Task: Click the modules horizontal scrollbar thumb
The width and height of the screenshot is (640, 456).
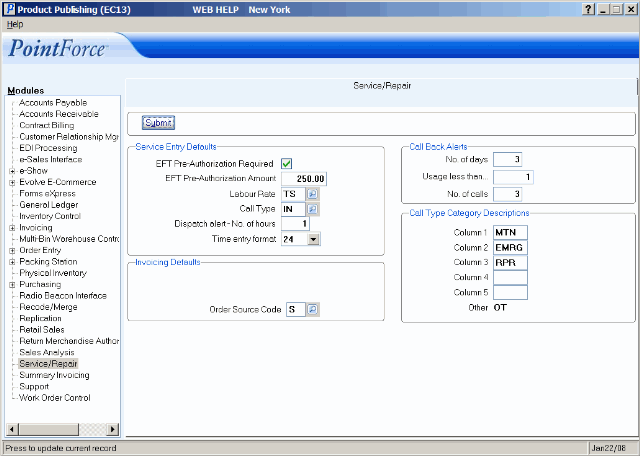Action: point(49,429)
